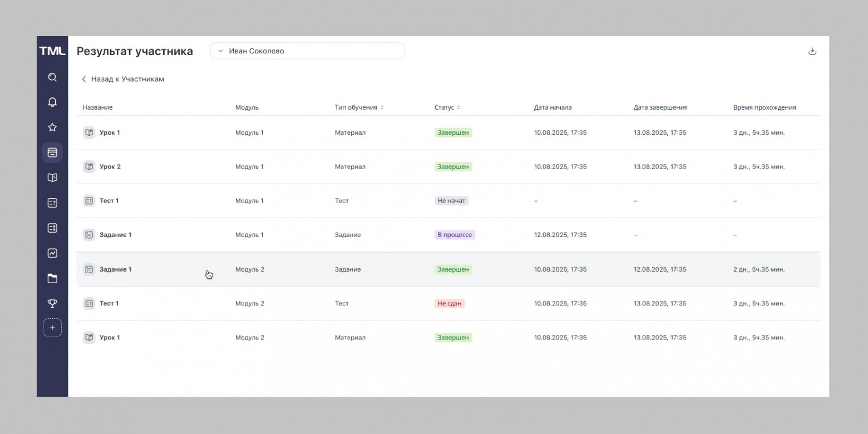This screenshot has height=434, width=868.
Task: Open the book icon section in sidebar
Action: [52, 177]
